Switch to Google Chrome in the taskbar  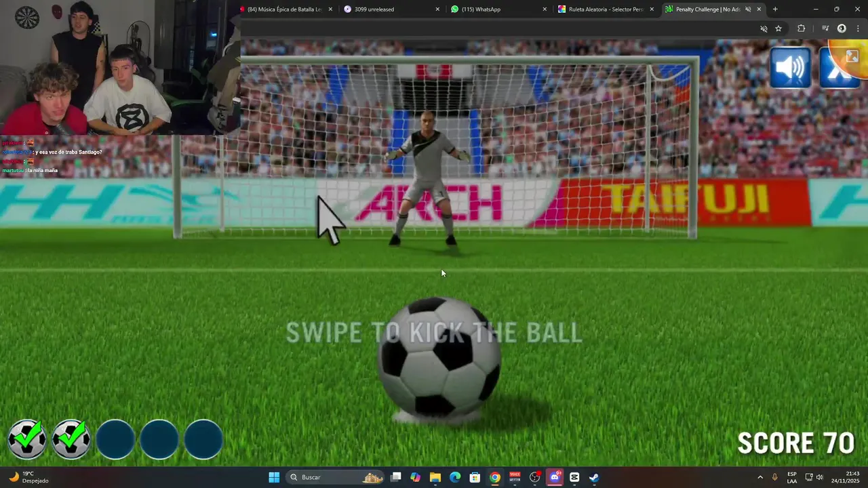tap(495, 477)
